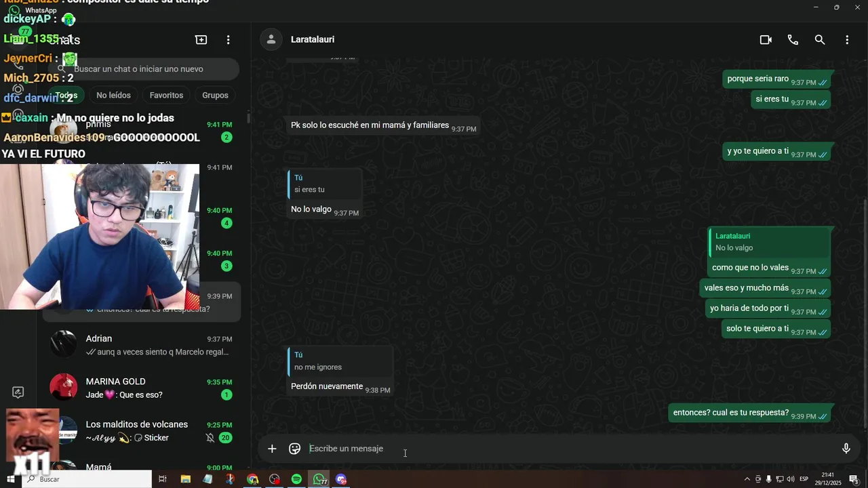Open Google Chrome from the taskbar
Viewport: 868px width, 488px height.
pos(252,479)
